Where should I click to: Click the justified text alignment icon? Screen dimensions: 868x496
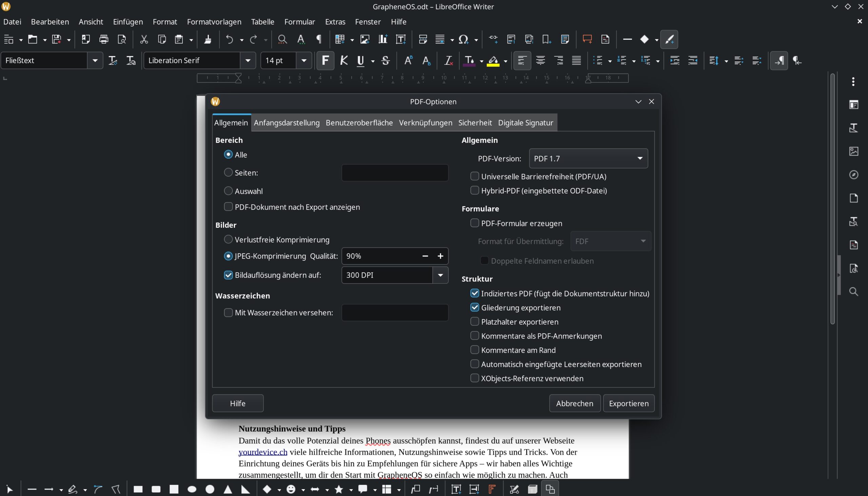click(576, 61)
